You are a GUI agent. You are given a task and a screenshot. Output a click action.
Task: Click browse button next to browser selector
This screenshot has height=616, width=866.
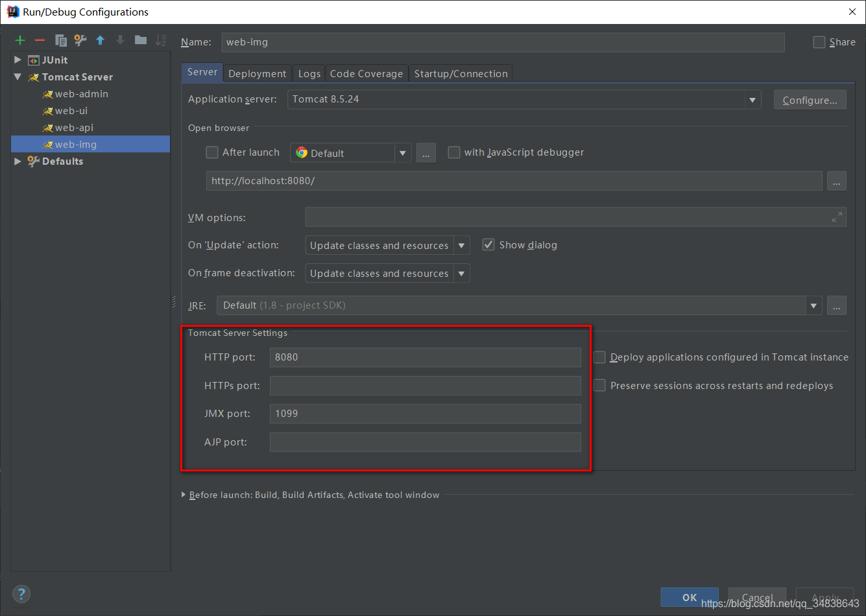tap(426, 153)
